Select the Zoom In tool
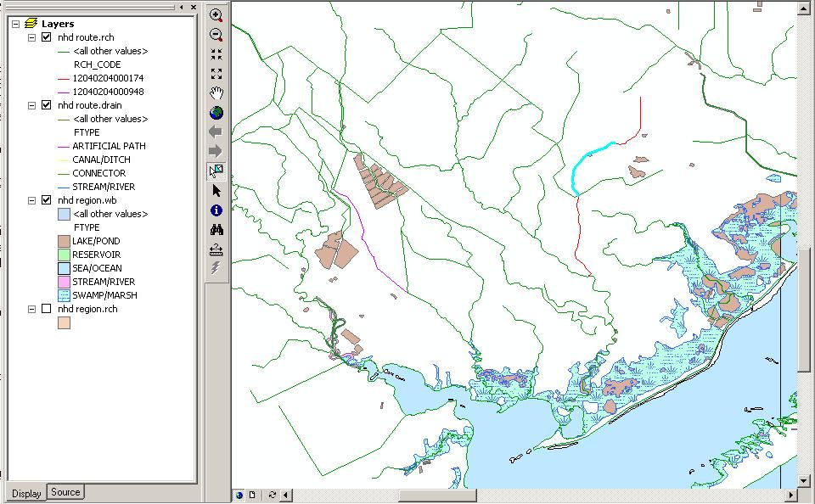The width and height of the screenshot is (815, 504). [x=216, y=15]
